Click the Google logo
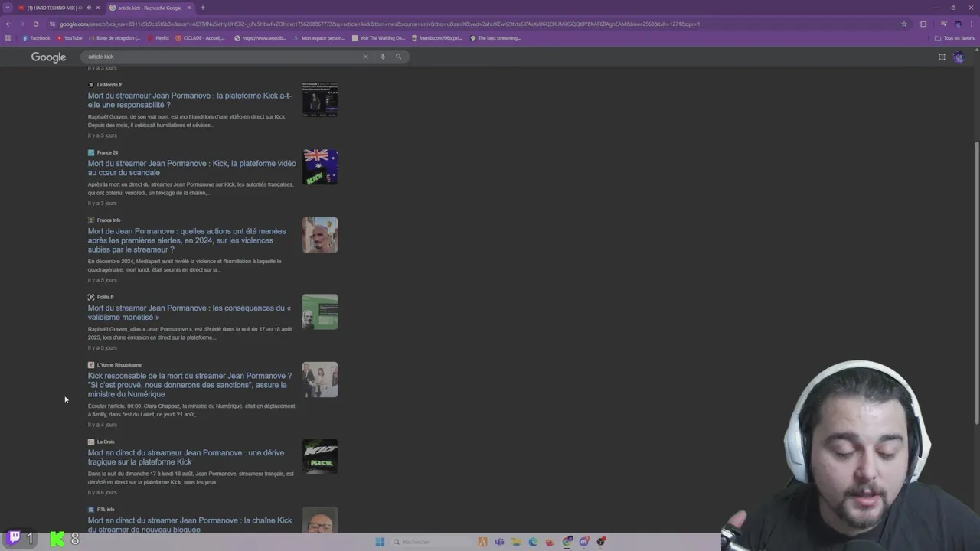Screen dimensions: 980x551 48,57
